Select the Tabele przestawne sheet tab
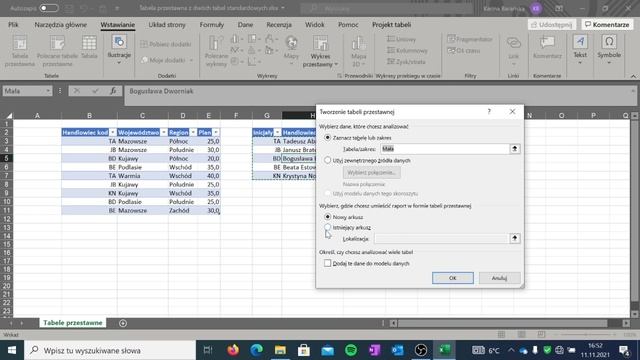This screenshot has width=640, height=360. point(73,323)
